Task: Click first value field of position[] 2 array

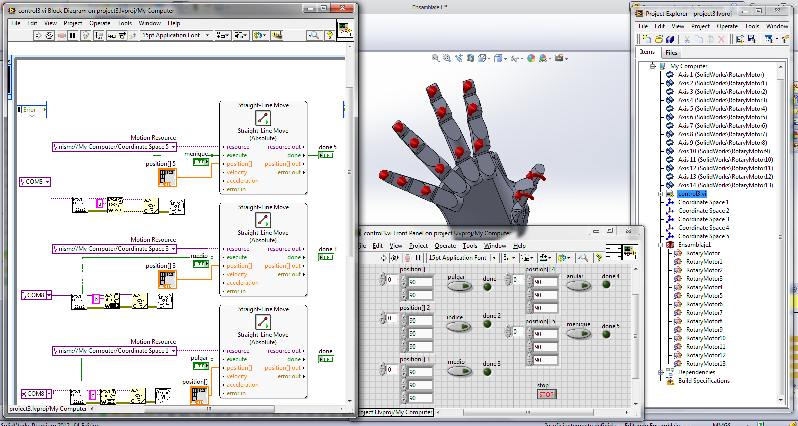Action: pos(420,321)
